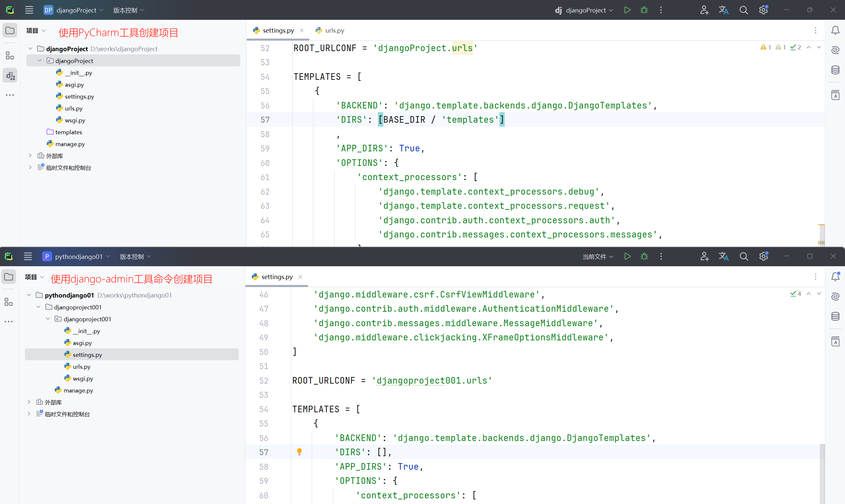Viewport: 845px width, 504px height.
Task: Show more tool windows in djangoProject sidebar
Action: point(10,95)
